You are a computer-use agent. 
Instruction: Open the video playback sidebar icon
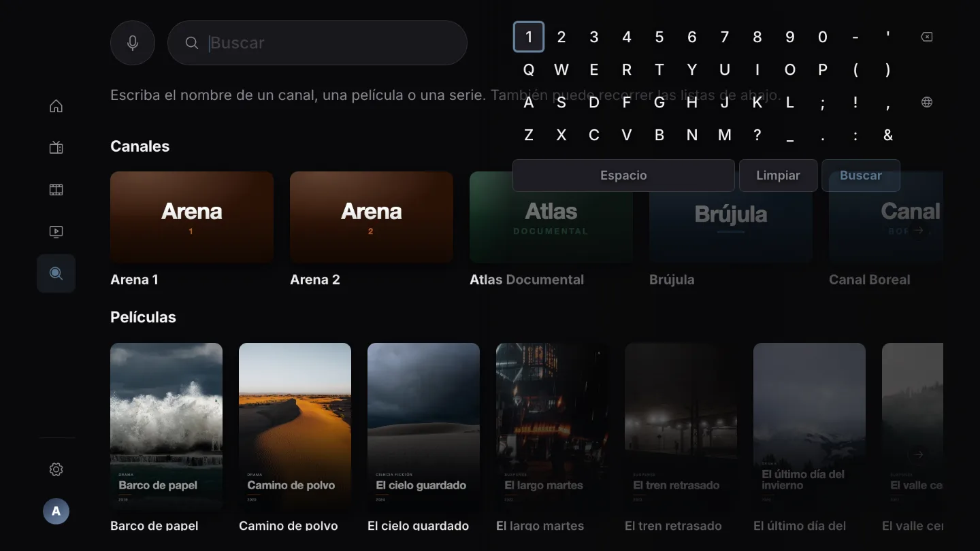click(x=56, y=232)
